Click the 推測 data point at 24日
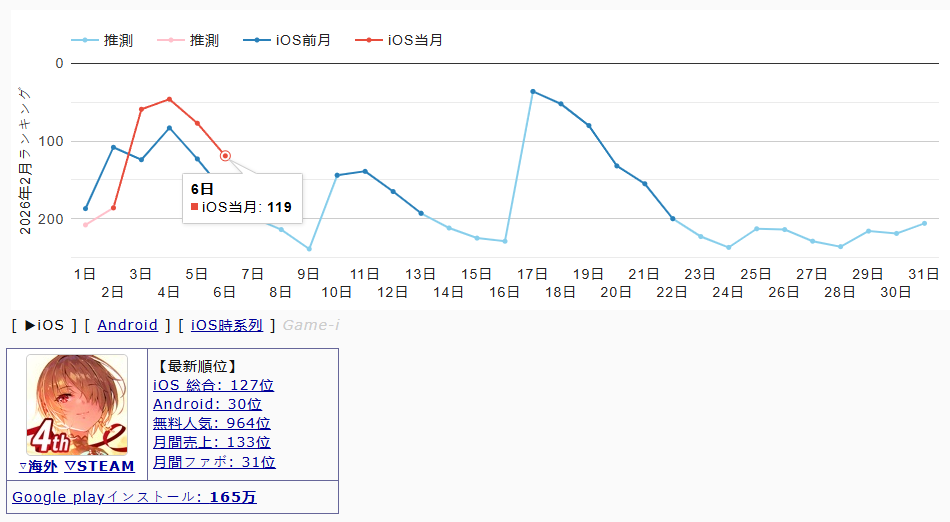950x522 pixels. point(728,247)
